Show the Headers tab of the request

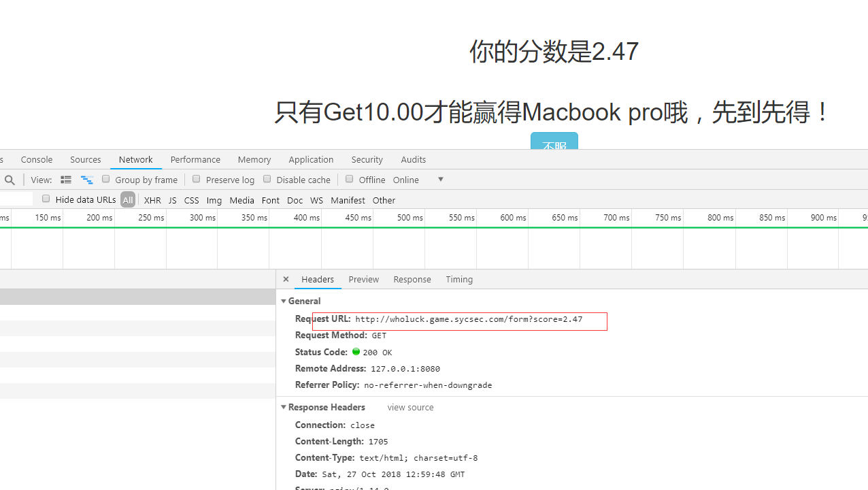pyautogui.click(x=318, y=279)
